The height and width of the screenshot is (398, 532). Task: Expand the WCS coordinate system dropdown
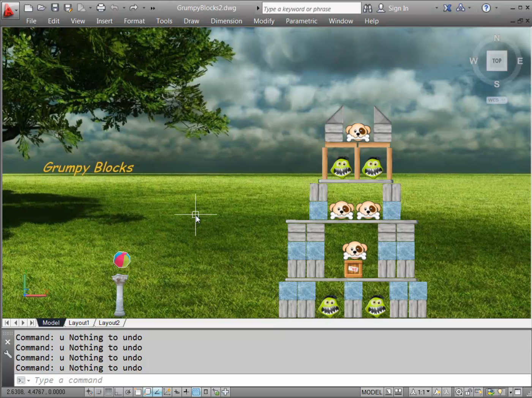click(503, 100)
